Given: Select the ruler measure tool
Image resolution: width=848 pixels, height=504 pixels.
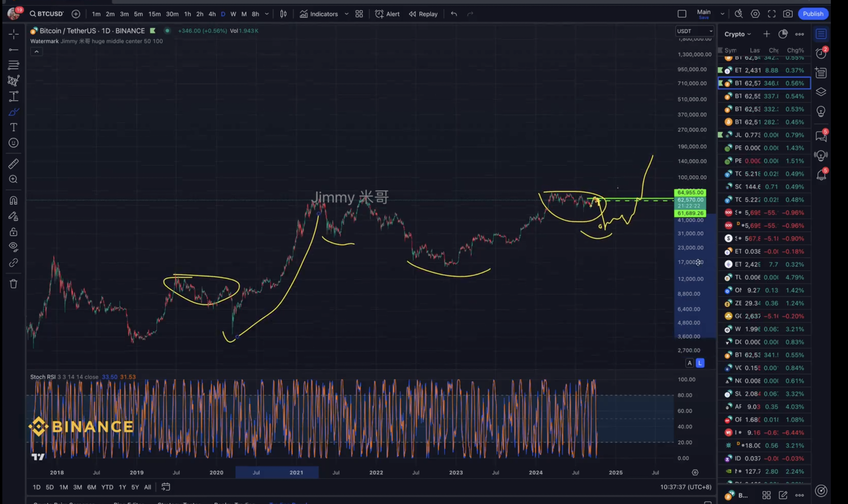Looking at the screenshot, I should click(x=14, y=164).
